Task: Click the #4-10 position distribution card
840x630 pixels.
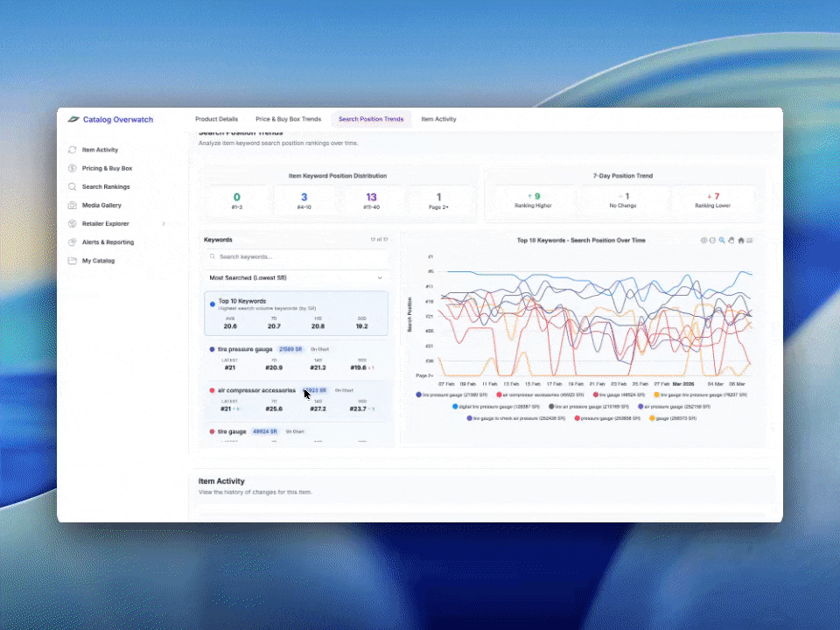Action: point(304,200)
